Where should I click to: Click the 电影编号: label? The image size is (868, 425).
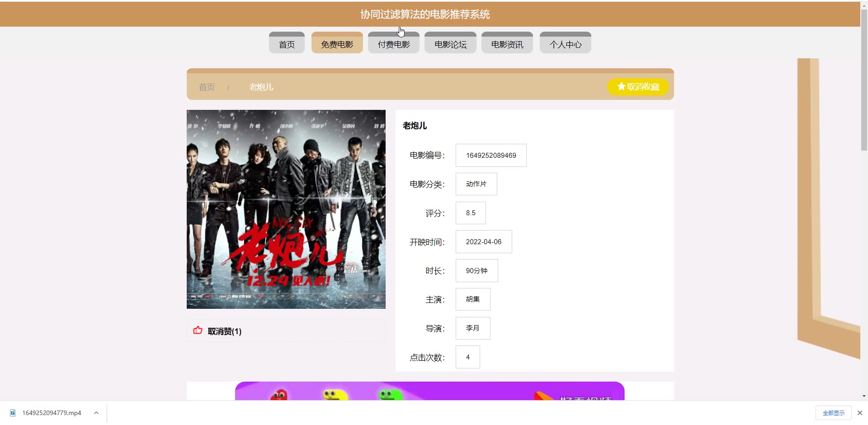click(427, 156)
